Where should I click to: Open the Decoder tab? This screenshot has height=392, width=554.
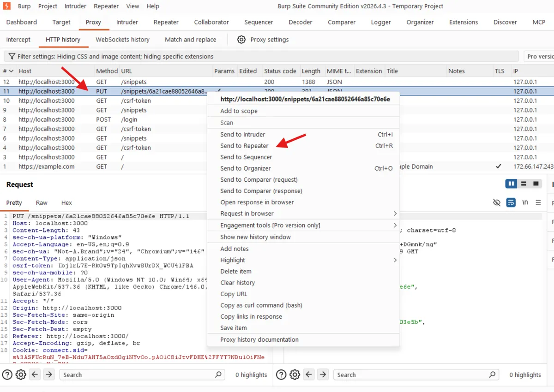tap(301, 22)
